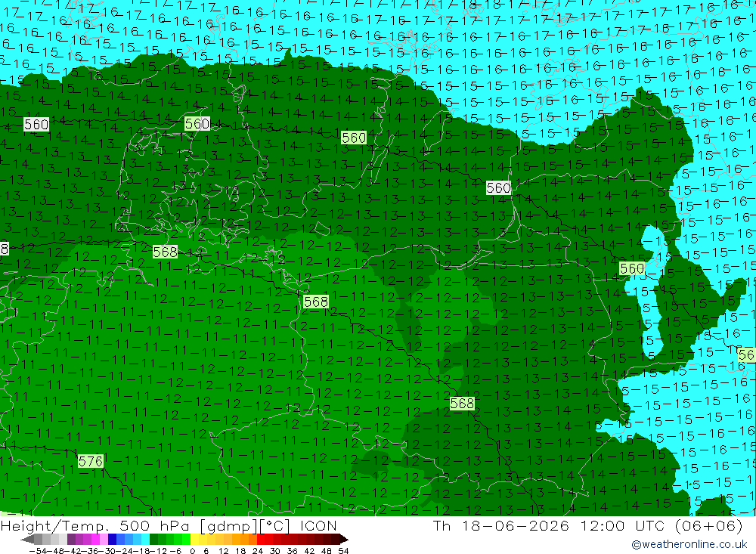Click the dark blue legend swatch after -30
This screenshot has width=756, height=554.
point(112,539)
